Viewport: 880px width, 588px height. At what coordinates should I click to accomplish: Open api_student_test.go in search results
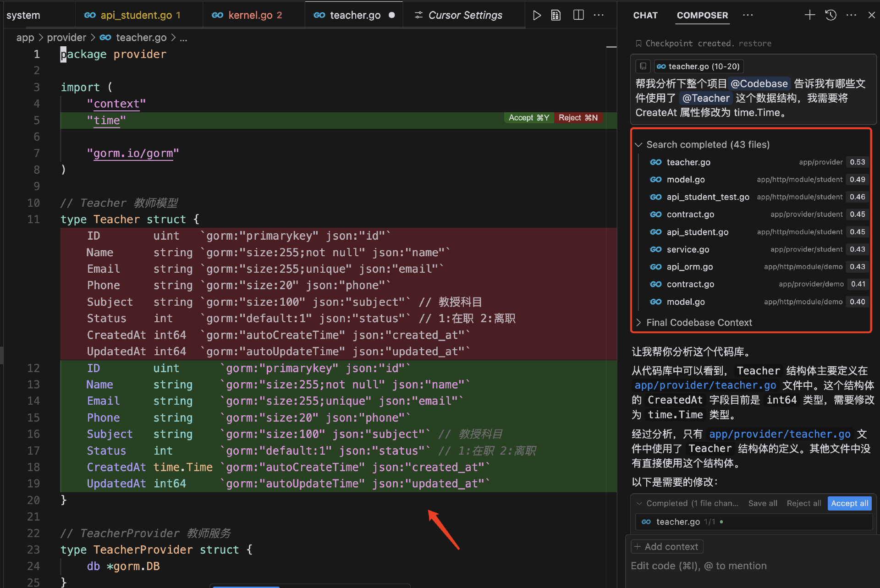pos(708,197)
